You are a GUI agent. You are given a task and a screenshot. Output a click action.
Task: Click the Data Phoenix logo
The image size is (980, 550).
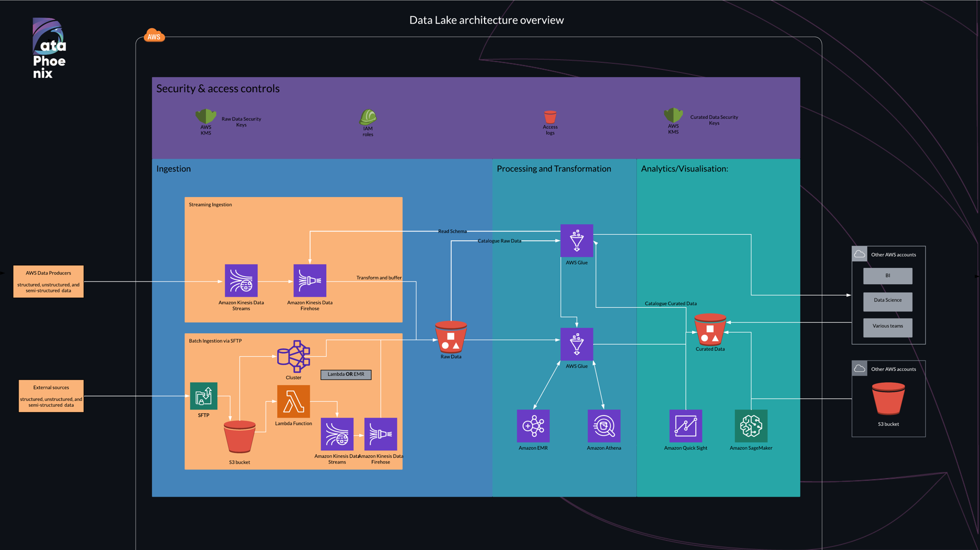[49, 48]
